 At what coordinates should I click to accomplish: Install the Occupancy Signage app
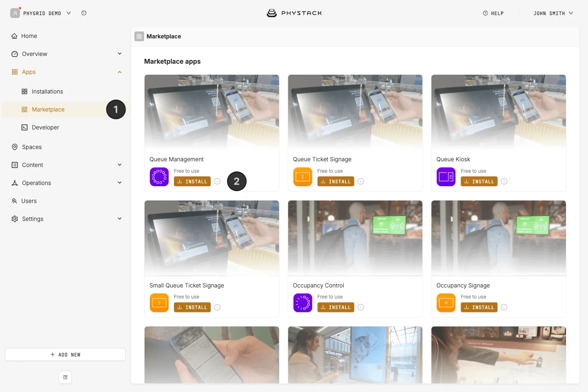click(479, 307)
